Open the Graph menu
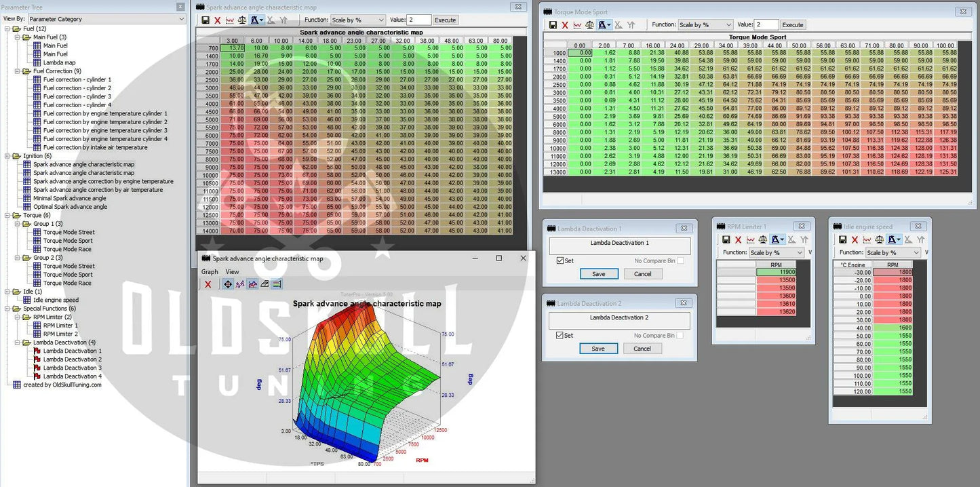The width and height of the screenshot is (980, 487). [x=210, y=272]
